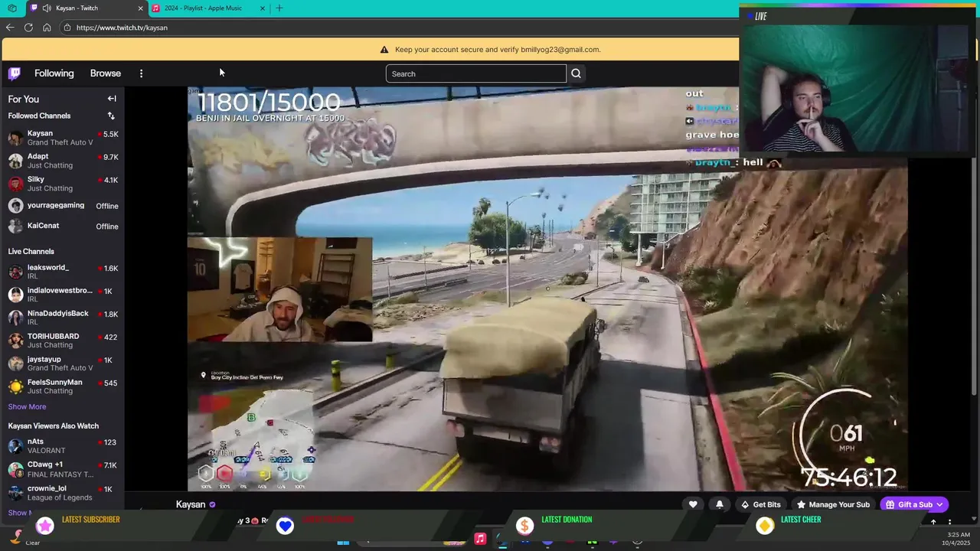980x551 pixels.
Task: Open offline channel KaiCenat
Action: tap(63, 226)
